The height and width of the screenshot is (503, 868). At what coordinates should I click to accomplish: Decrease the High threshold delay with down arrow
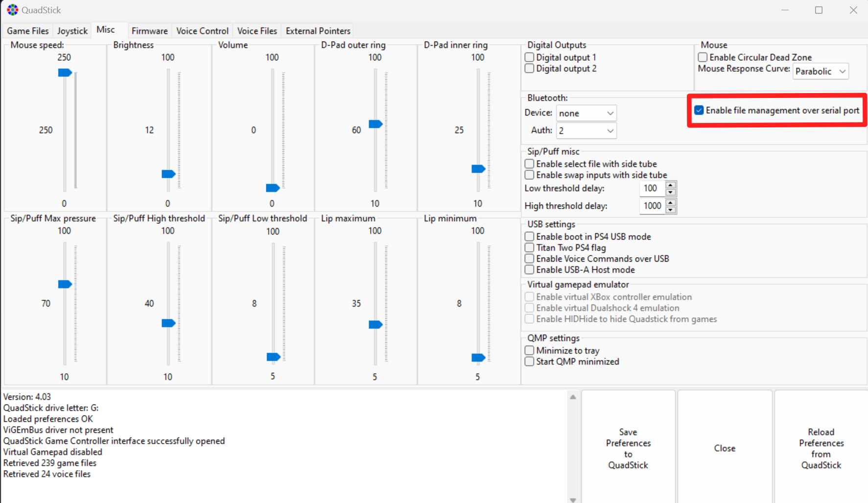(x=671, y=210)
